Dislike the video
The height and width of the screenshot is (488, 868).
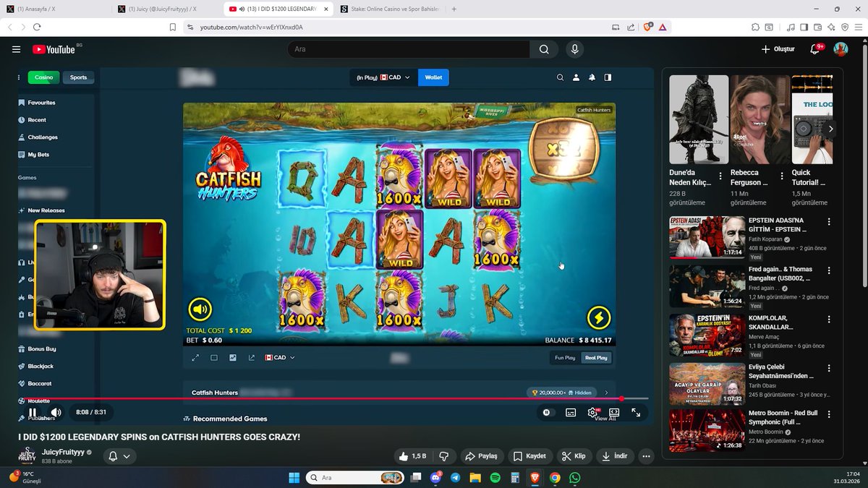click(444, 456)
